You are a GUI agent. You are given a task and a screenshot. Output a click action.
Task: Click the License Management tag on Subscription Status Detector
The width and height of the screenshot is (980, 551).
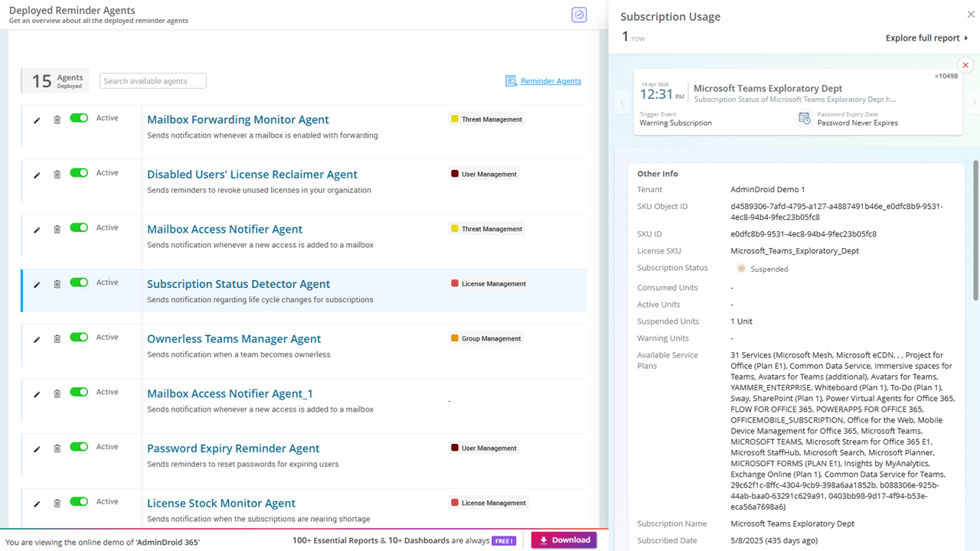488,284
